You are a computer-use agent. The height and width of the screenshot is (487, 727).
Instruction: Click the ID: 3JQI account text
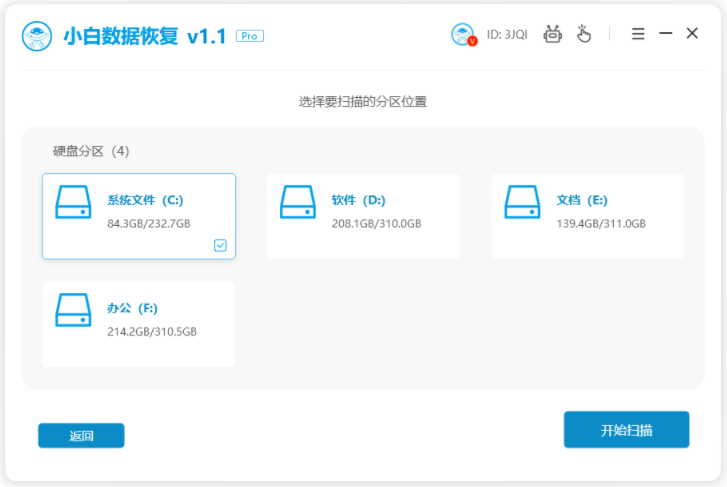tap(507, 35)
